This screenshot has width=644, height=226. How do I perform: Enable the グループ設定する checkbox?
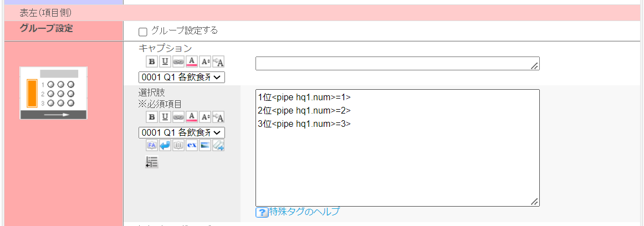point(143,32)
